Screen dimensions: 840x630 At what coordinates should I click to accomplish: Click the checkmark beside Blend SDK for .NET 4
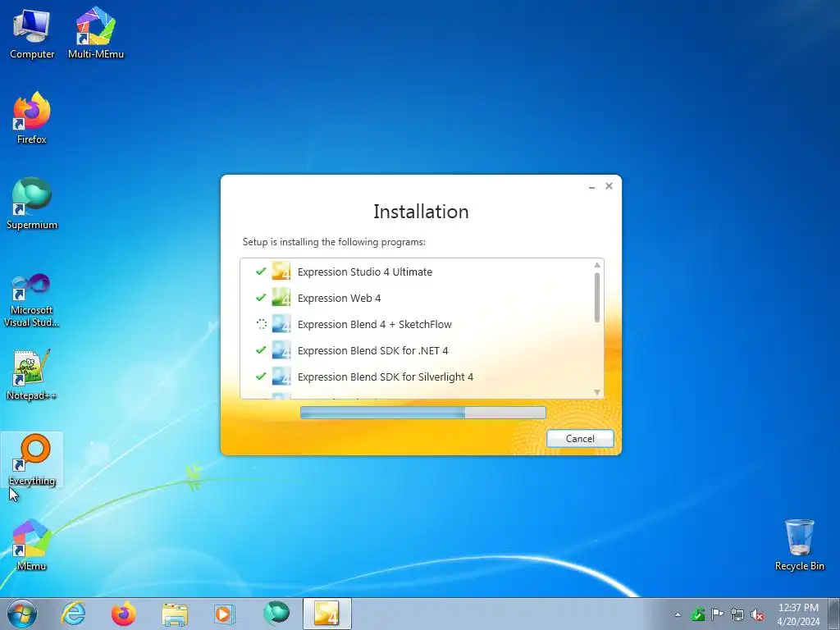tap(261, 349)
